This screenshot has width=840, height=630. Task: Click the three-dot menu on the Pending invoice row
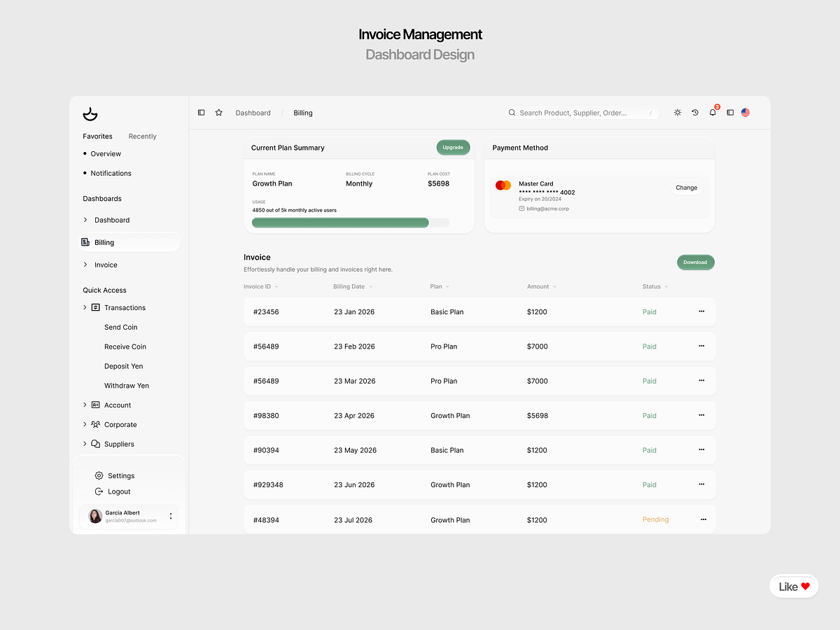point(703,519)
